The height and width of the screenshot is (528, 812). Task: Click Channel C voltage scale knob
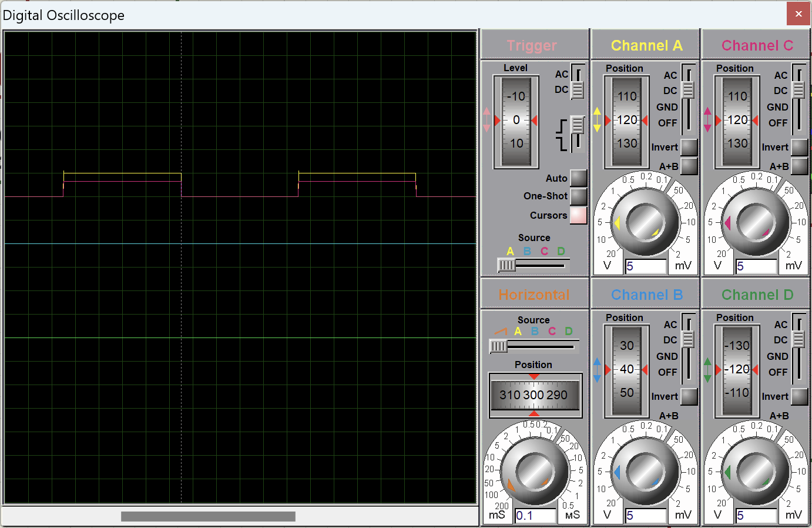tap(756, 222)
